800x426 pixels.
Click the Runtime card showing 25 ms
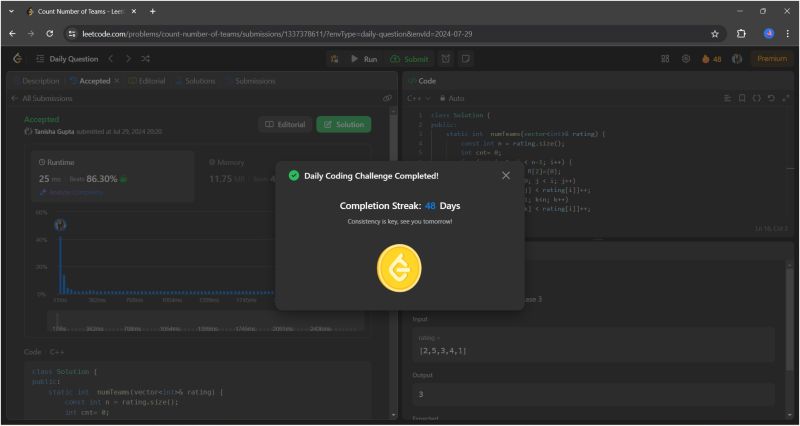(113, 177)
